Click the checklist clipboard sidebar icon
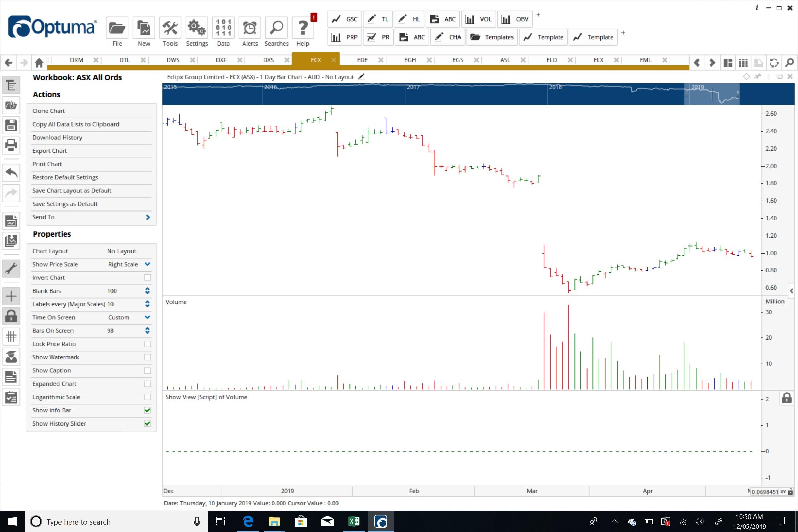This screenshot has height=532, width=798. click(x=11, y=397)
